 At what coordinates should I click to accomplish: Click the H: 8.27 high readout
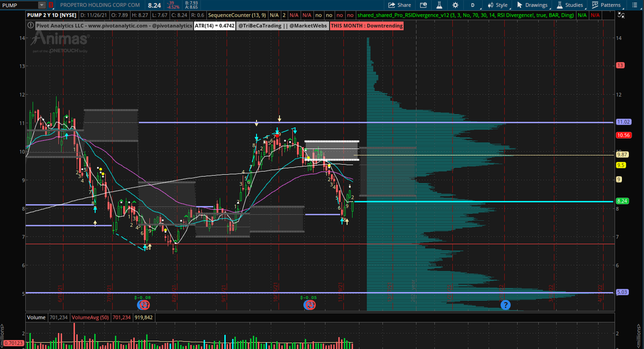pyautogui.click(x=140, y=16)
